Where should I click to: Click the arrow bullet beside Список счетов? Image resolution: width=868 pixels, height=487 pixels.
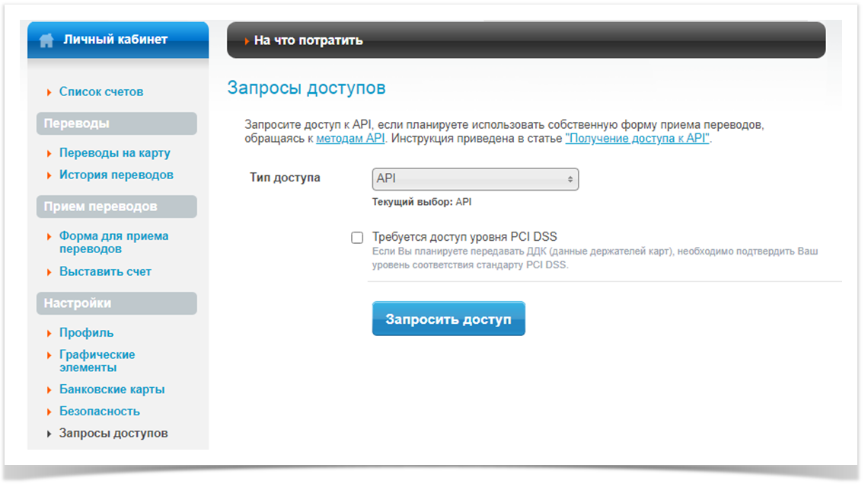pos(49,92)
